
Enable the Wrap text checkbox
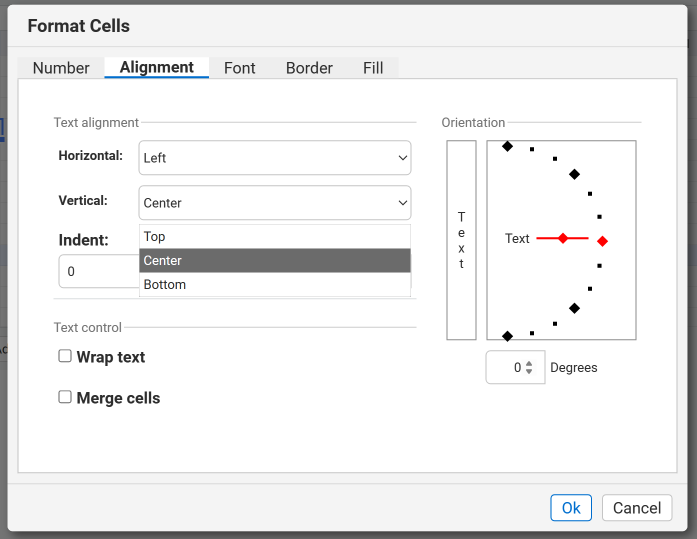65,357
